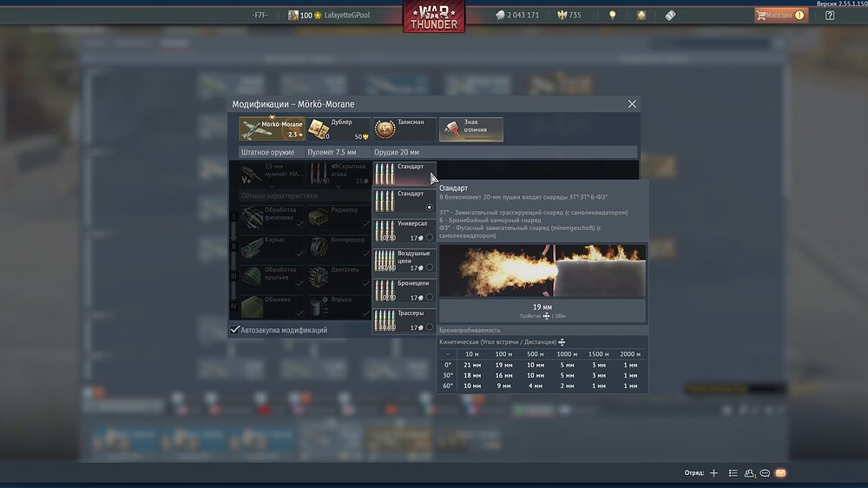Open the Знак отличия option

pyautogui.click(x=471, y=129)
